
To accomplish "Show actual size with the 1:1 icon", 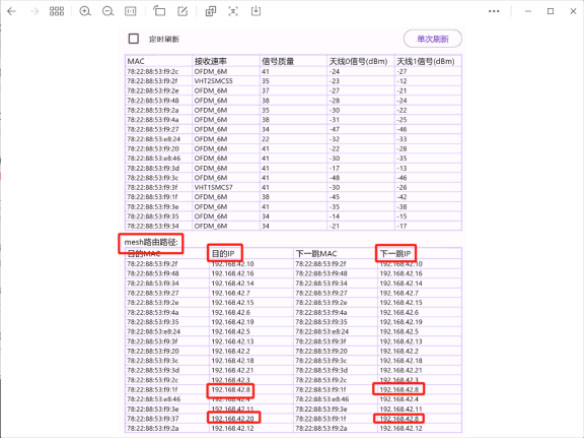I will point(131,11).
